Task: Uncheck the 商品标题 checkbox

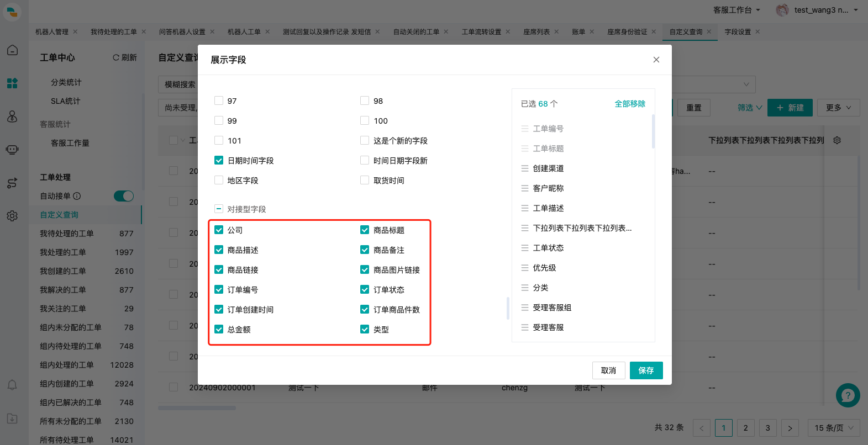Action: pyautogui.click(x=365, y=230)
